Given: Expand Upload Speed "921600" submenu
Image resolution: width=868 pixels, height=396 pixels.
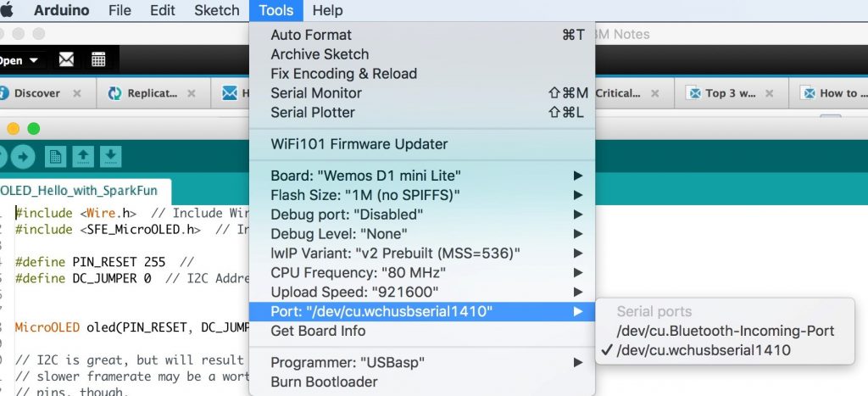Looking at the screenshot, I should (422, 292).
